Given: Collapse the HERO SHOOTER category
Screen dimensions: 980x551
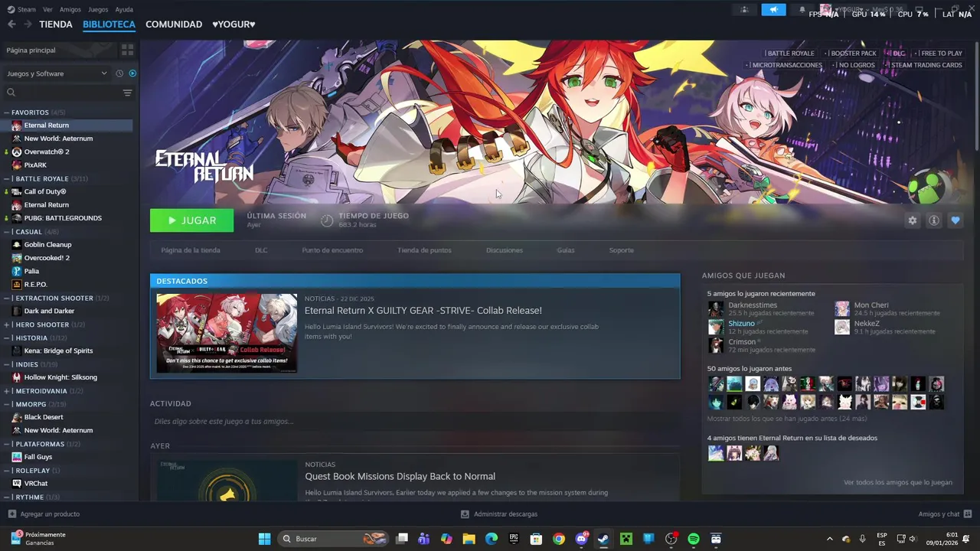Looking at the screenshot, I should click(7, 324).
